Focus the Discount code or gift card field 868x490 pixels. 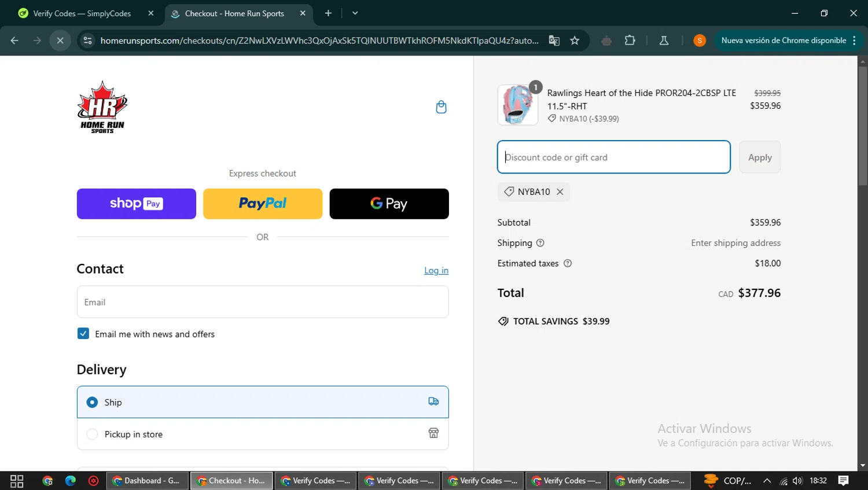[614, 157]
